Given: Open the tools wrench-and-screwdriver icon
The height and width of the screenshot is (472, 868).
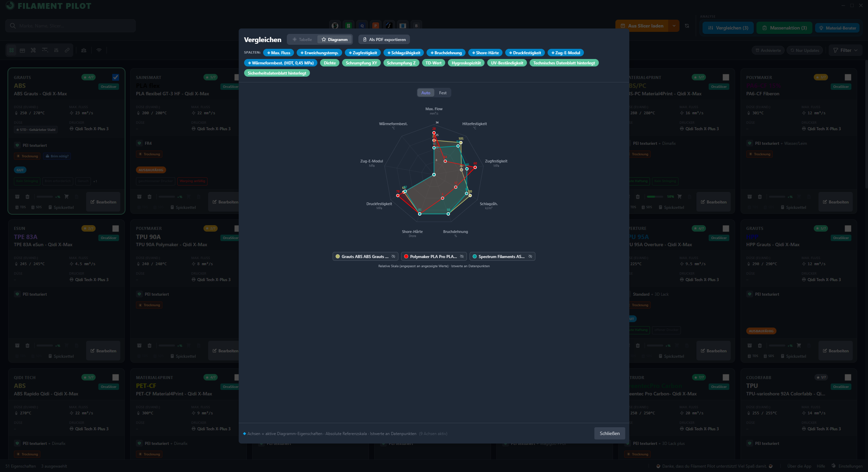Looking at the screenshot, I should tap(33, 50).
